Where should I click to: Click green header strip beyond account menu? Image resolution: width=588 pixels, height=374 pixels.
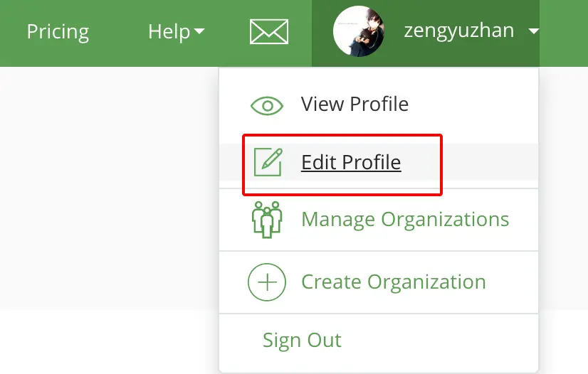(x=564, y=33)
